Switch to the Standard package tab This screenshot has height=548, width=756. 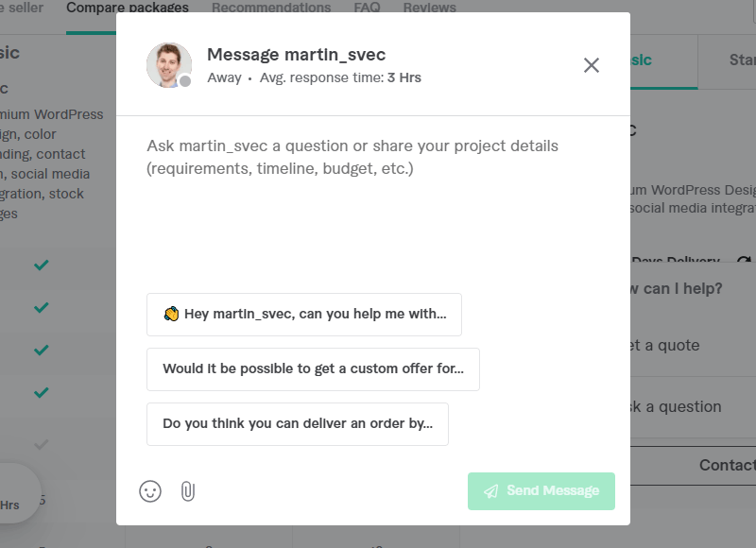coord(737,60)
